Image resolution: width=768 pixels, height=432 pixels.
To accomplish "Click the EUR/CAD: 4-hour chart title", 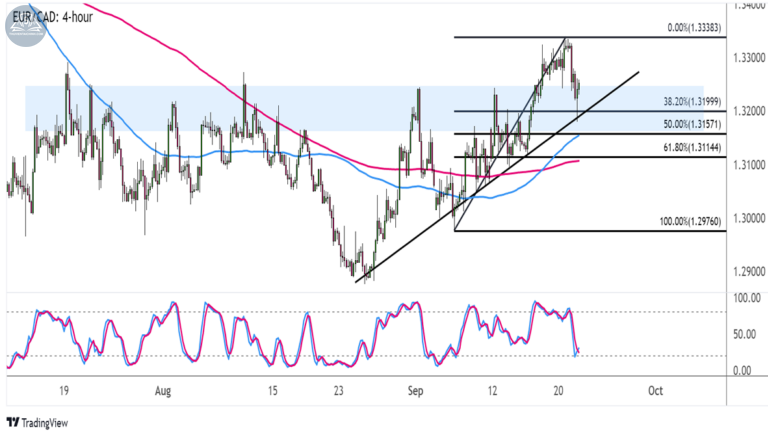I will (53, 17).
